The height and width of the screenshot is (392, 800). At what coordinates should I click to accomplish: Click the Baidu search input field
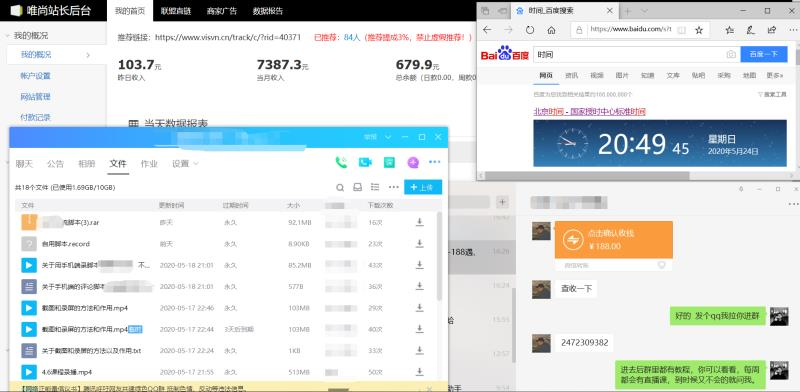point(629,54)
